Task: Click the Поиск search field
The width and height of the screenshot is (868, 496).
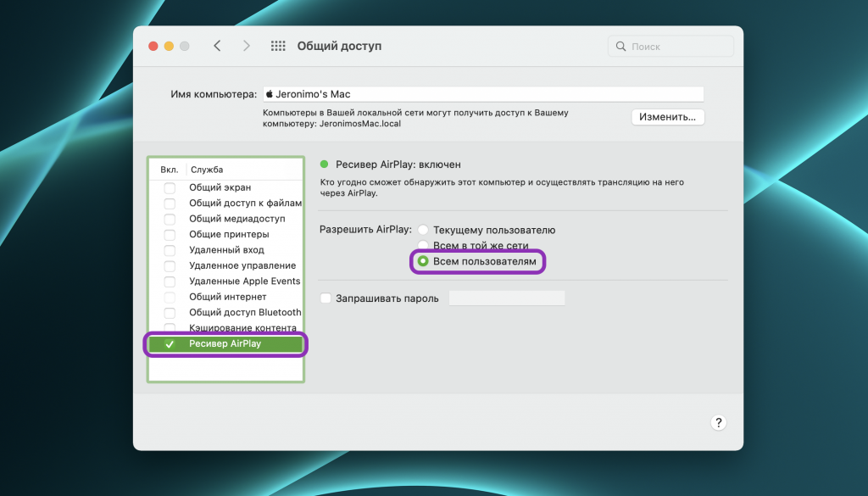Action: point(671,47)
